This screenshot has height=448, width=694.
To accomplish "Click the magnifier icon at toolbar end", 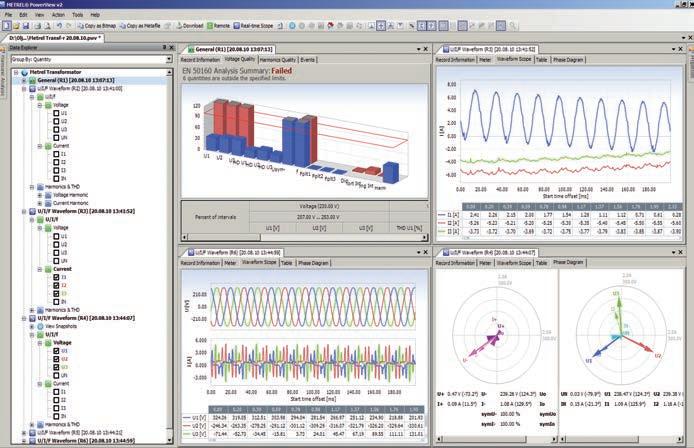I will (x=513, y=26).
